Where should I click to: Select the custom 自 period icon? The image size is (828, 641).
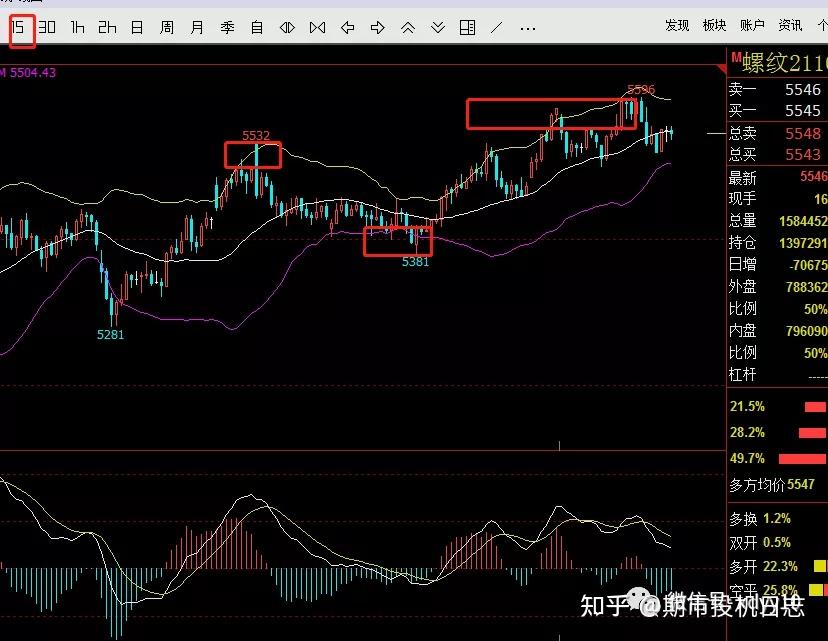coord(256,28)
